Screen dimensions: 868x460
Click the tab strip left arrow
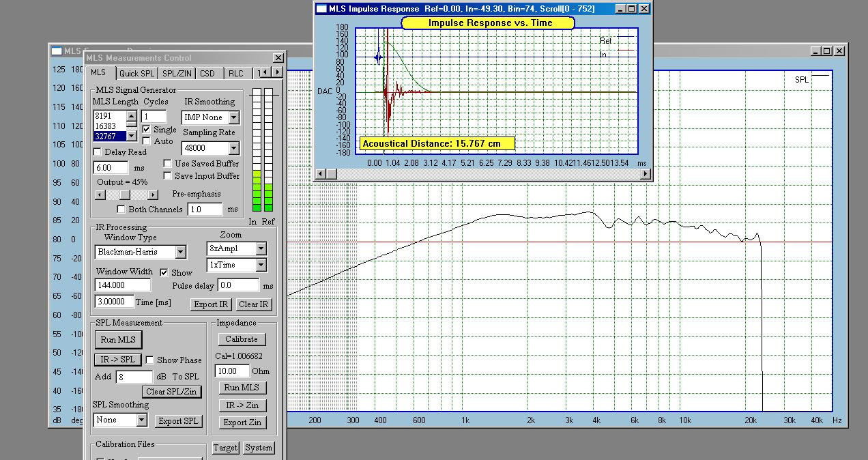(x=267, y=72)
